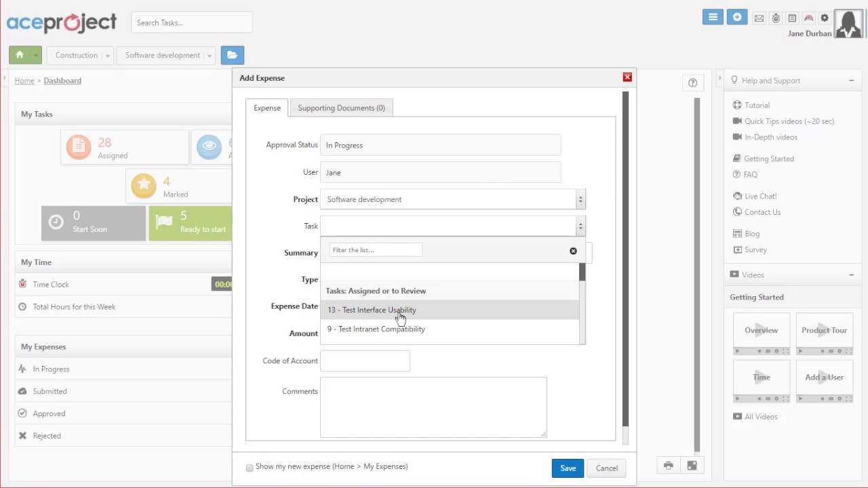Screen dimensions: 868x488
Task: Click the Add Expense dialog vertical scrollbar
Action: (625, 260)
